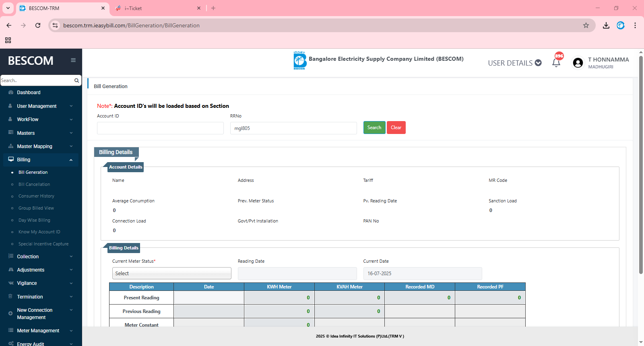644x346 pixels.
Task: Click the Account ID input field
Action: (160, 128)
